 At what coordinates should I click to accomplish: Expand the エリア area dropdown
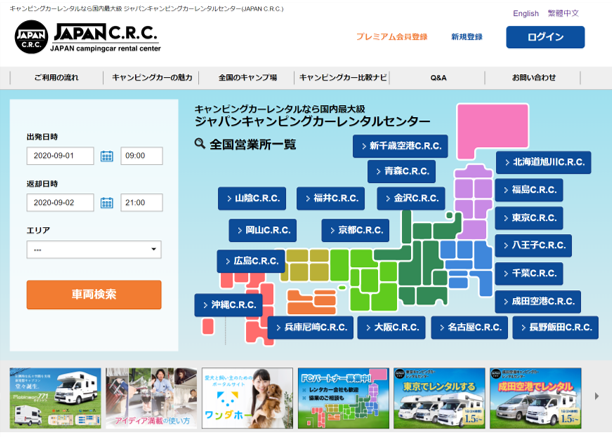(94, 250)
